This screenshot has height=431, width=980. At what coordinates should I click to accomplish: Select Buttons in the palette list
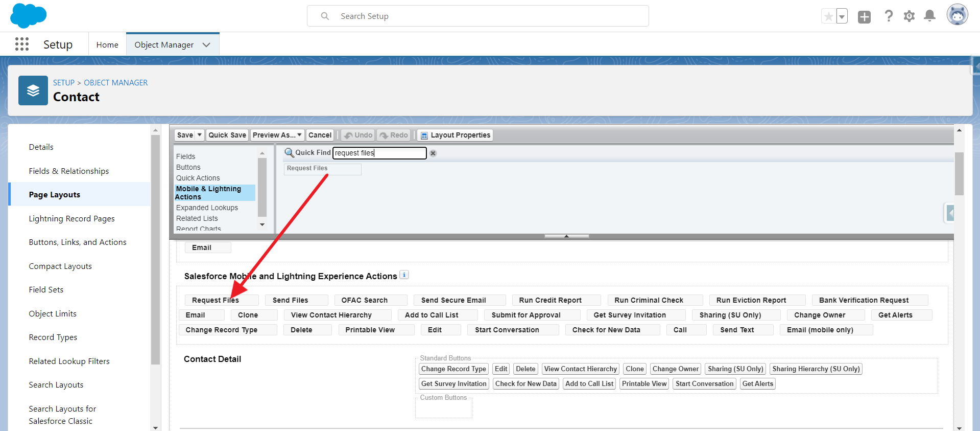point(188,167)
